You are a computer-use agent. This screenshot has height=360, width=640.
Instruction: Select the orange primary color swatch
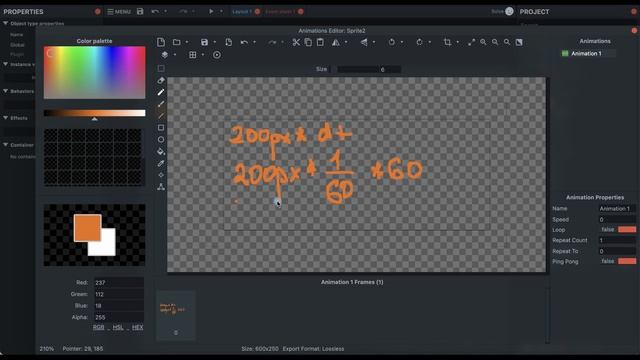coord(87,227)
